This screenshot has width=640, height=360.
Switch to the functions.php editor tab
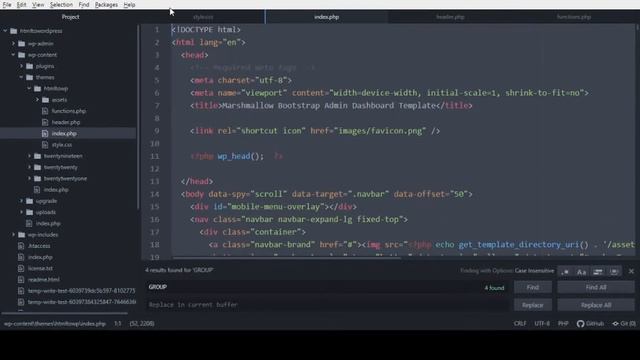(x=574, y=17)
